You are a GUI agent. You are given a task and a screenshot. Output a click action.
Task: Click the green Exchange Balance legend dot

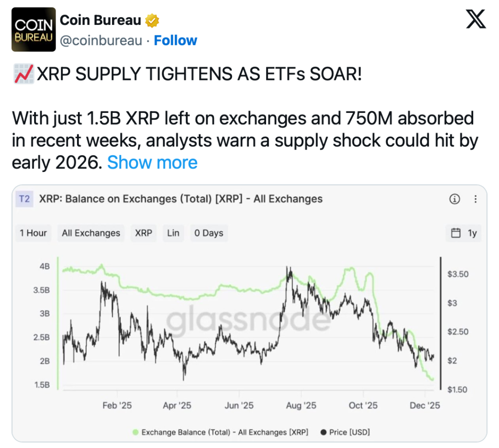(x=135, y=432)
